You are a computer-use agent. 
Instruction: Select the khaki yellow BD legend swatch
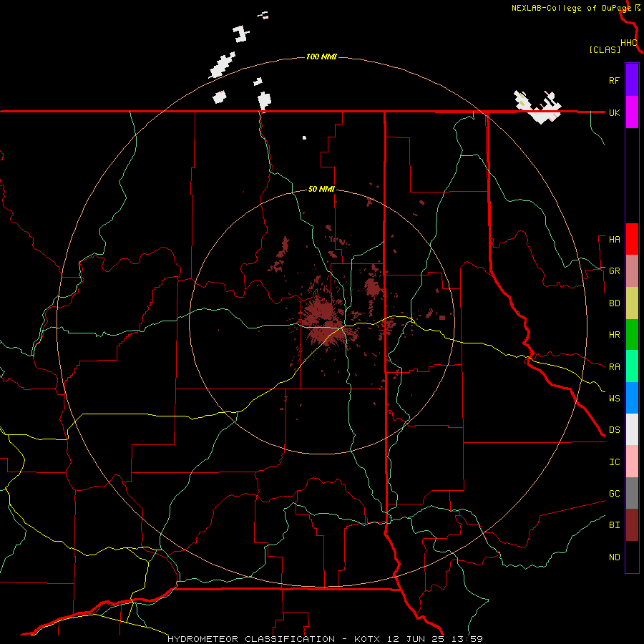tap(632, 303)
